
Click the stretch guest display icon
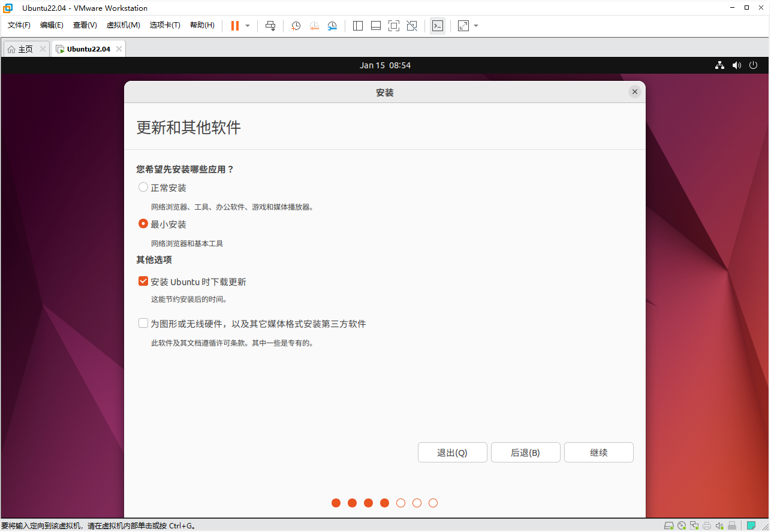click(x=463, y=26)
